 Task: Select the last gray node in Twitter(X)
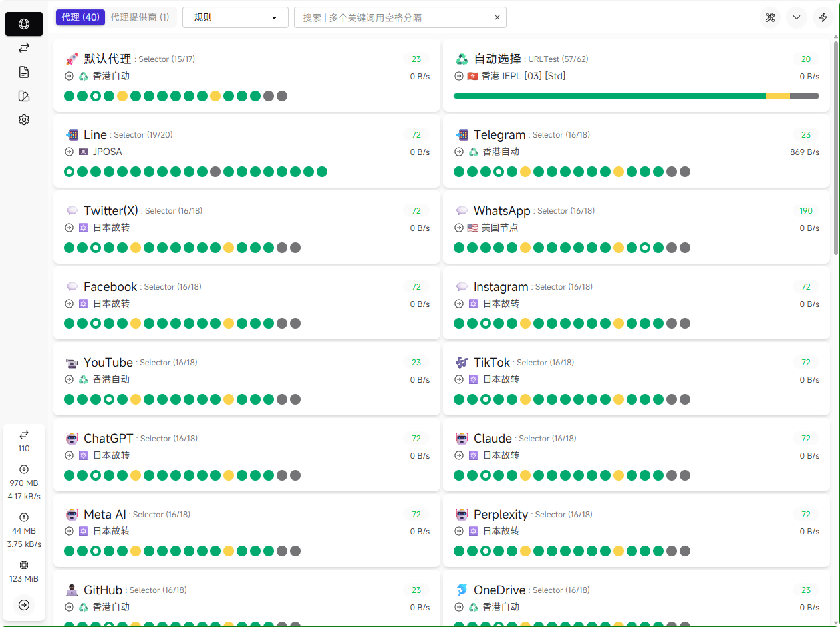[x=295, y=248]
